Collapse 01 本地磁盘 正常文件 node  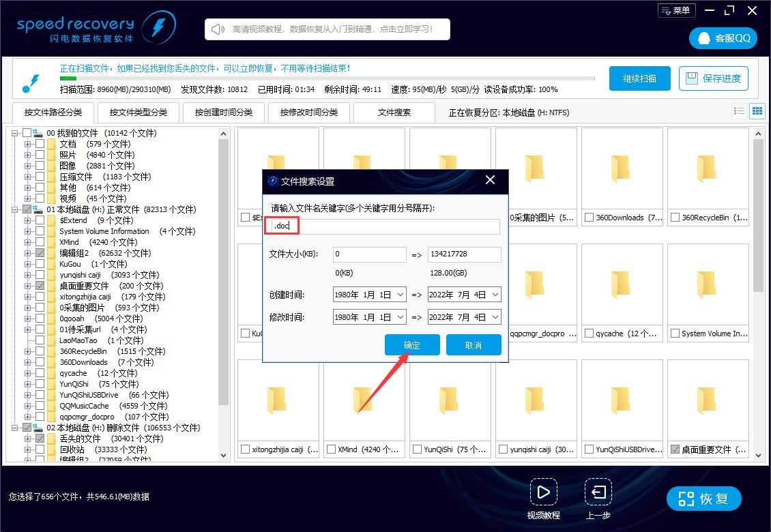point(15,209)
